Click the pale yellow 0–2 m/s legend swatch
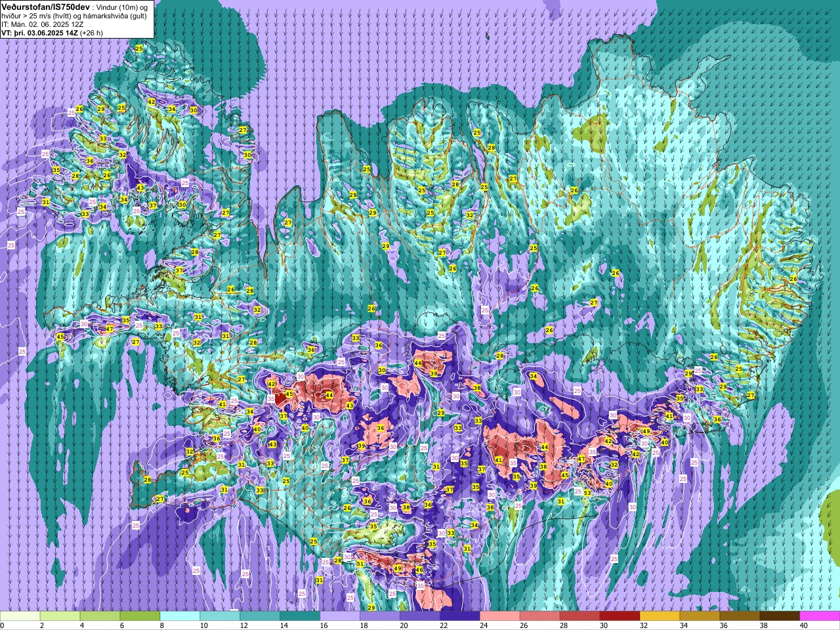Image resolution: width=840 pixels, height=630 pixels. pos(20,616)
